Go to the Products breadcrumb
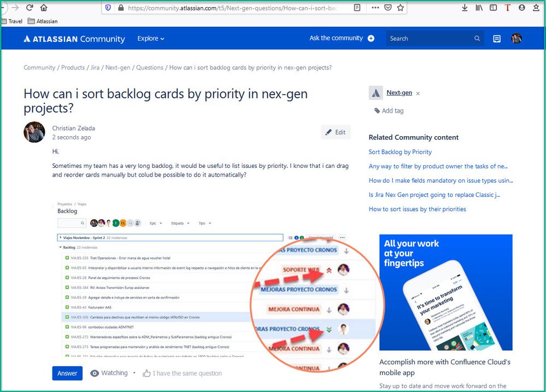This screenshot has width=546, height=392. click(73, 68)
